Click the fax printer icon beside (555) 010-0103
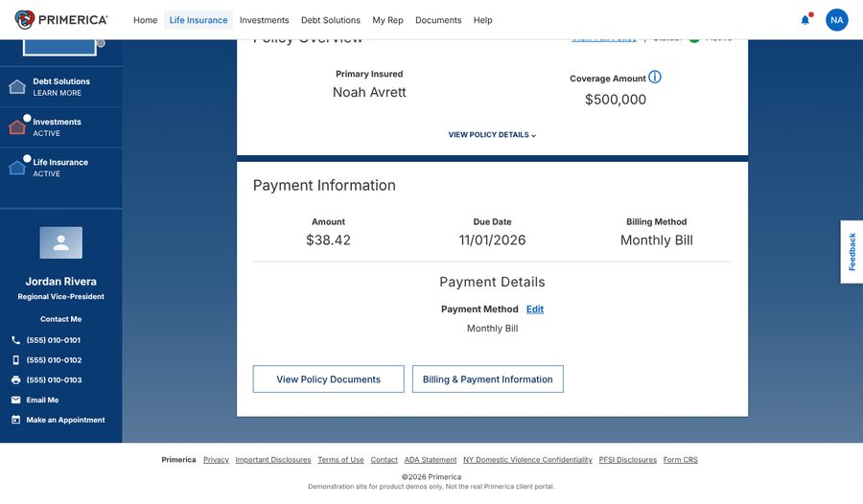The width and height of the screenshot is (863, 504). point(16,379)
